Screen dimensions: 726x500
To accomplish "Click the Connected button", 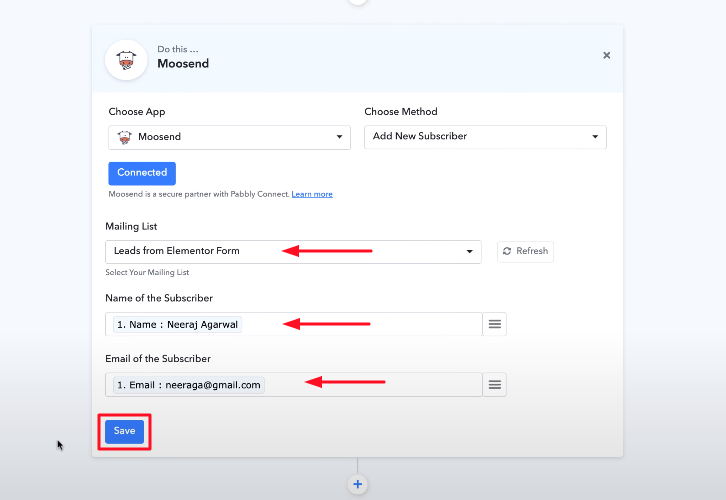I will [x=142, y=173].
